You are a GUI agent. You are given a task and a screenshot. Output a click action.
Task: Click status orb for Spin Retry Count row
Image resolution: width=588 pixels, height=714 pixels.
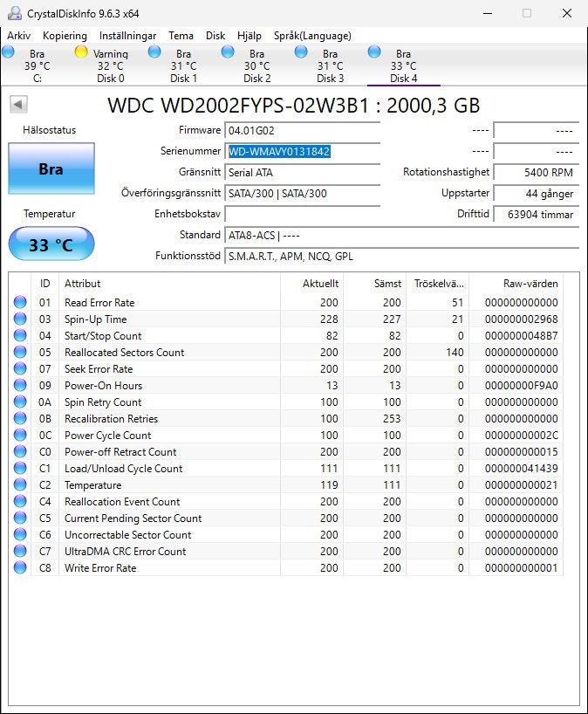(x=20, y=402)
